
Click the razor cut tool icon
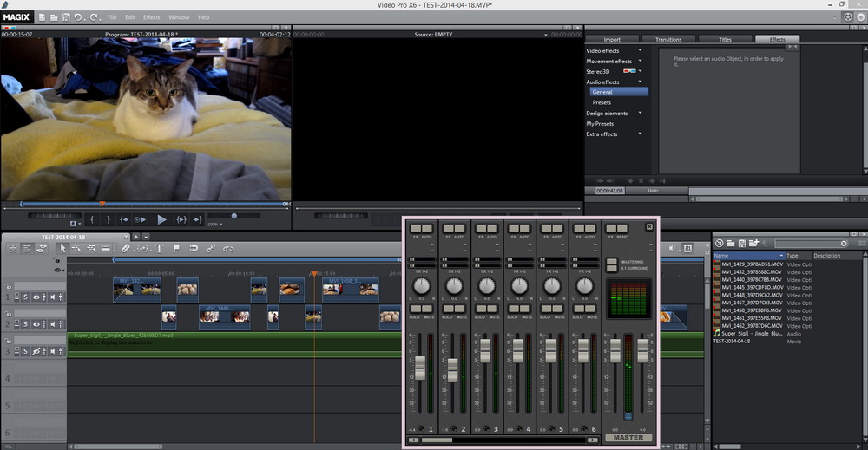pyautogui.click(x=125, y=248)
